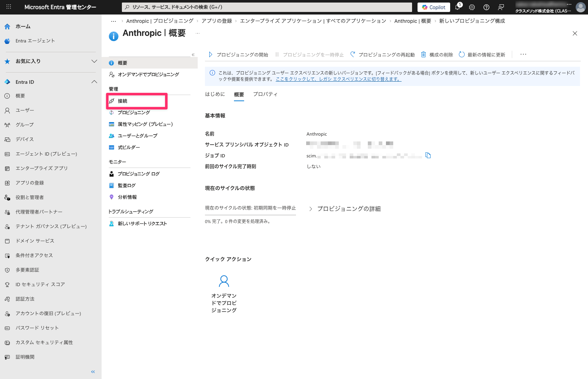Image resolution: width=588 pixels, height=379 pixels.
Task: Click the legacy experience switch link
Action: click(338, 79)
